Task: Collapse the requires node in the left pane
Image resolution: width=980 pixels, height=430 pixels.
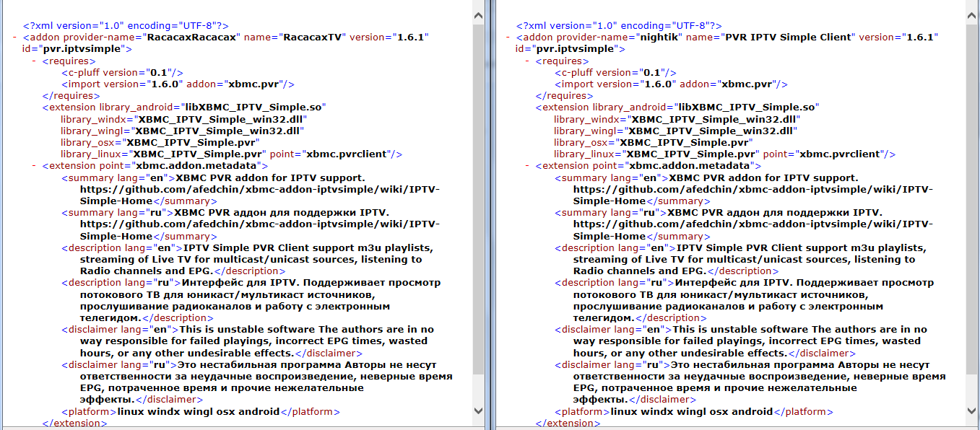Action: pos(34,61)
